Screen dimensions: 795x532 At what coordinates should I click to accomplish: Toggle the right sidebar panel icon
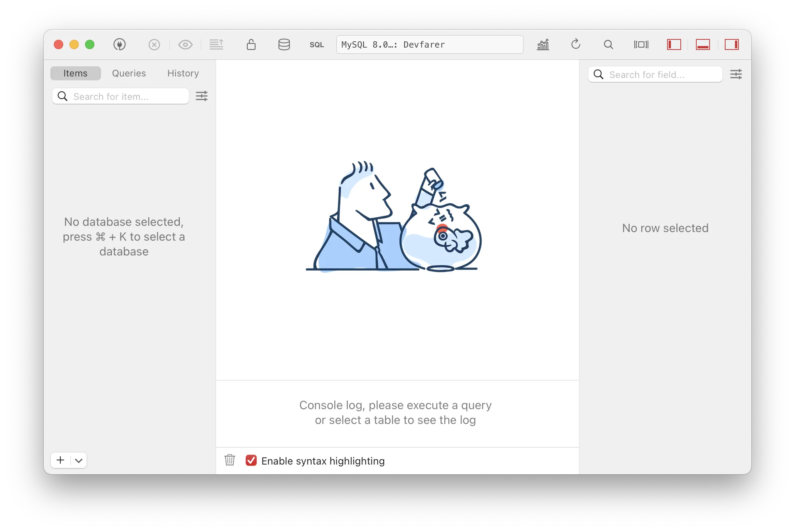coord(732,44)
